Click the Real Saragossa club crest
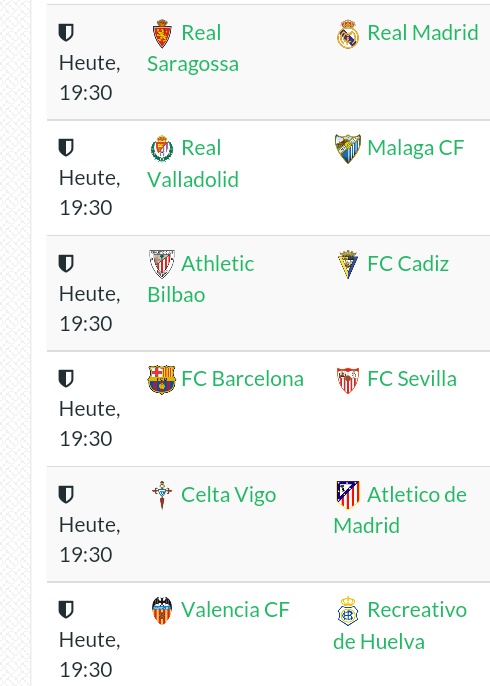Viewport: 490px width, 686px height. point(162,33)
